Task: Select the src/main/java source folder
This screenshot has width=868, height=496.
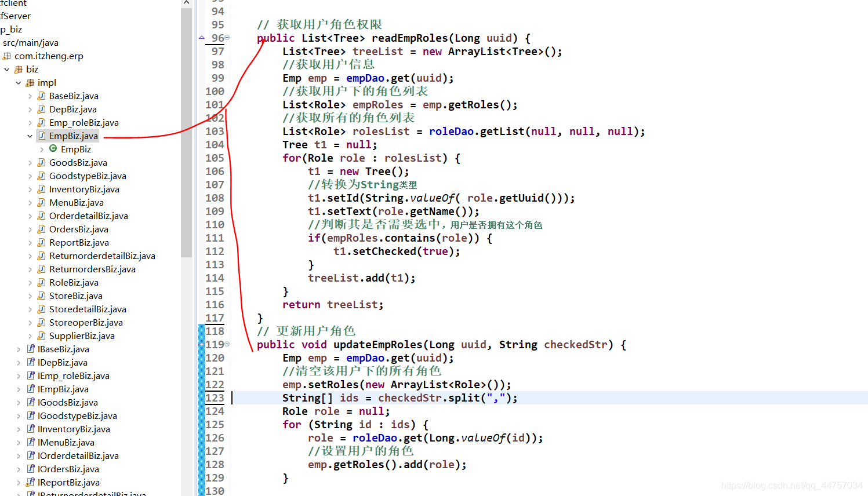Action: [31, 43]
